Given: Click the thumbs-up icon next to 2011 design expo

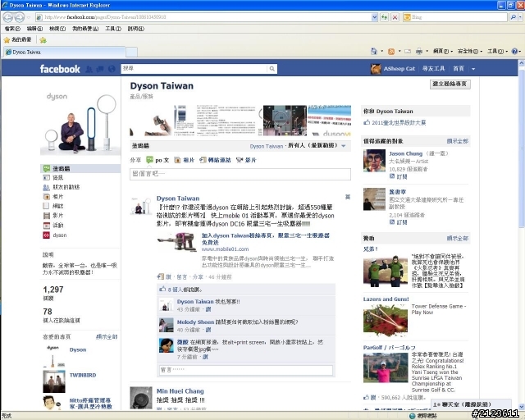Looking at the screenshot, I should (367, 122).
